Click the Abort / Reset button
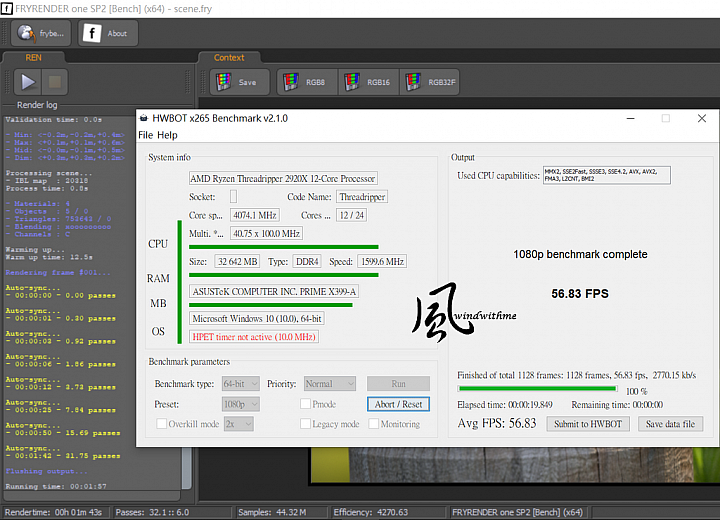Image resolution: width=720 pixels, height=520 pixels. tap(398, 404)
